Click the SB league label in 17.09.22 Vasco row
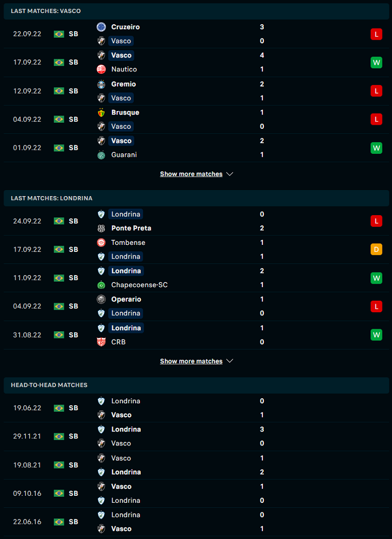 73,62
